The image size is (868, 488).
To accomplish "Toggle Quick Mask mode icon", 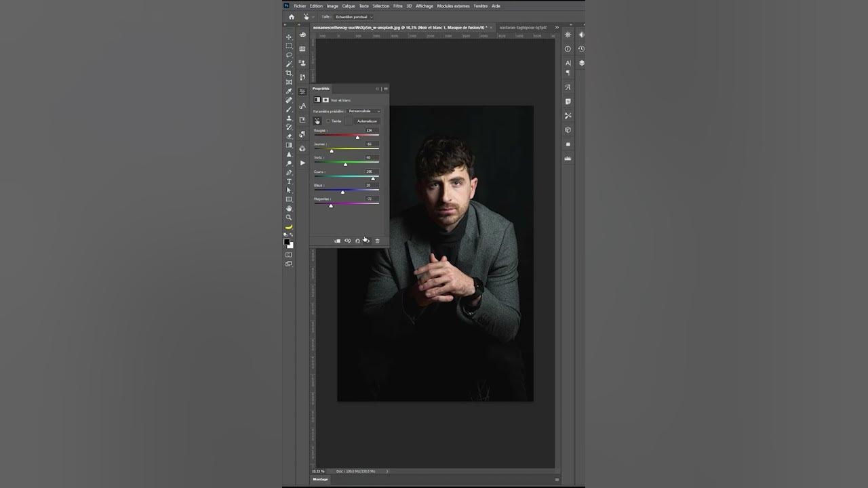I will coord(289,255).
